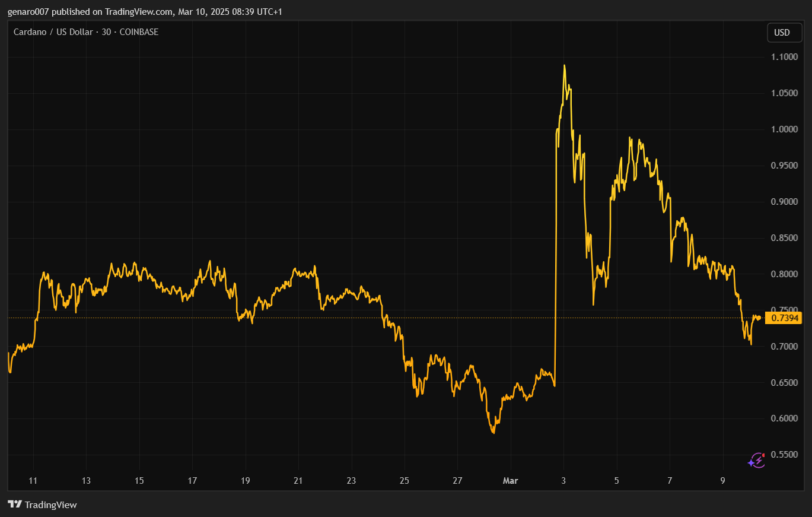Click the 0.8000 price axis label
812x517 pixels.
pos(784,274)
